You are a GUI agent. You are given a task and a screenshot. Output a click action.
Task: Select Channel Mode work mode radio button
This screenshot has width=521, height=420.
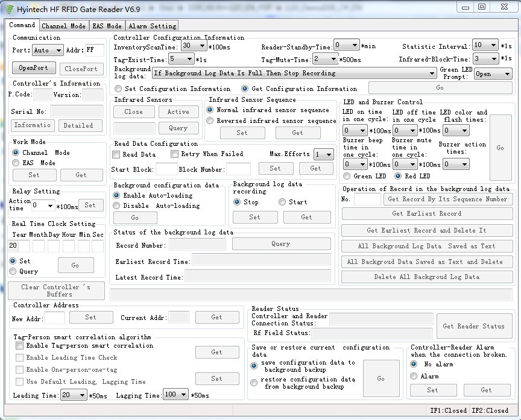[x=41, y=152]
